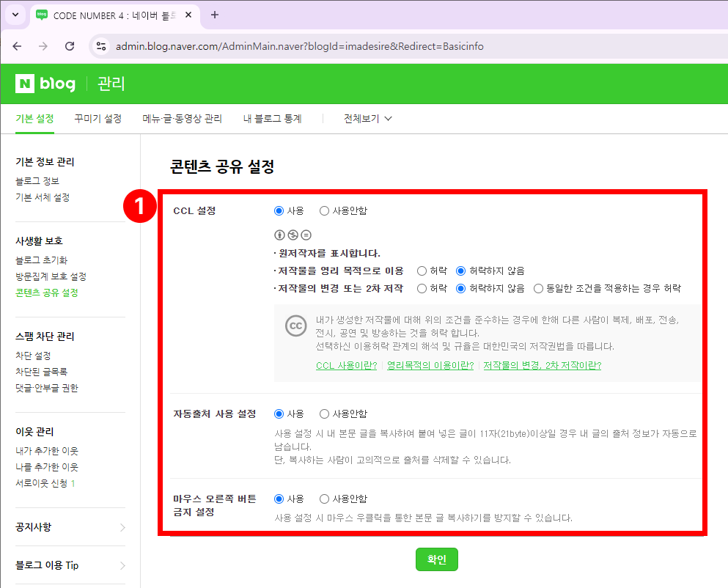The width and height of the screenshot is (728, 588).
Task: Select 허락 for 영리 목적 이용
Action: click(x=422, y=271)
